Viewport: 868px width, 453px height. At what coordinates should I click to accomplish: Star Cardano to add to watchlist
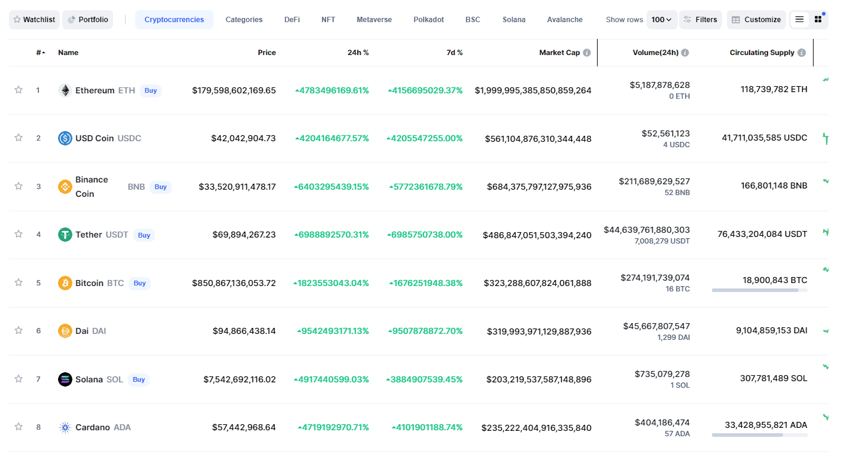tap(19, 427)
